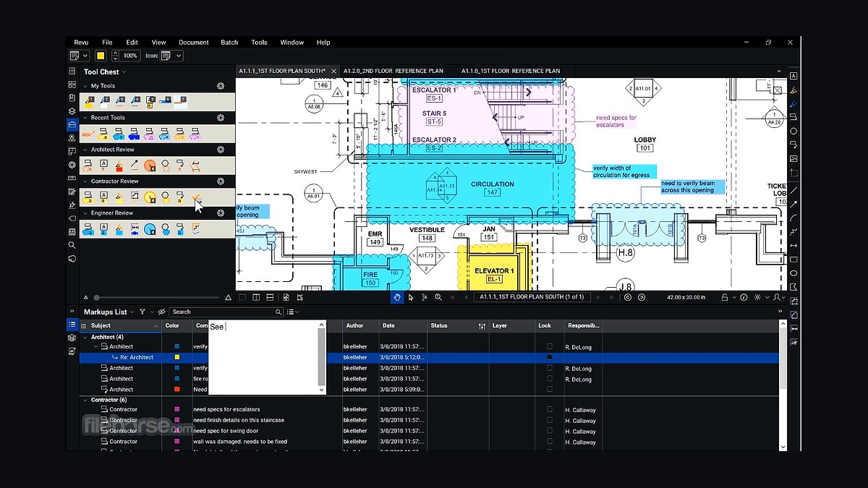Select the Tool Chest briefcase sidebar icon
Viewport: 868px width, 488px height.
[72, 124]
